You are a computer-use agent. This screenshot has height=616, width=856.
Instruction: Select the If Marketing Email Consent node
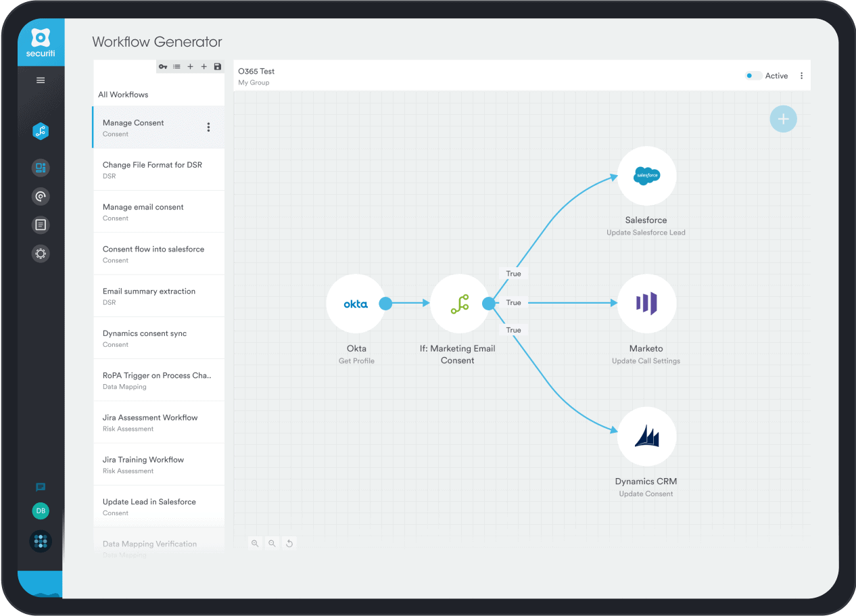[x=460, y=304]
